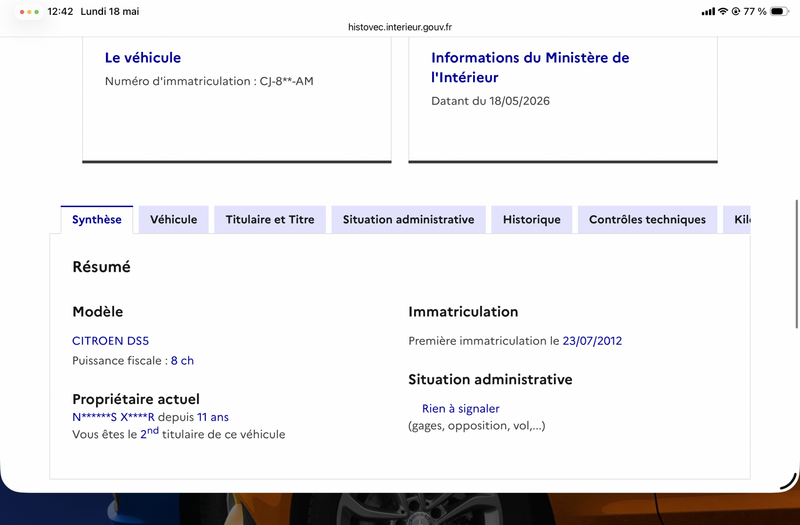Click the three-dot window control at top left

point(29,12)
